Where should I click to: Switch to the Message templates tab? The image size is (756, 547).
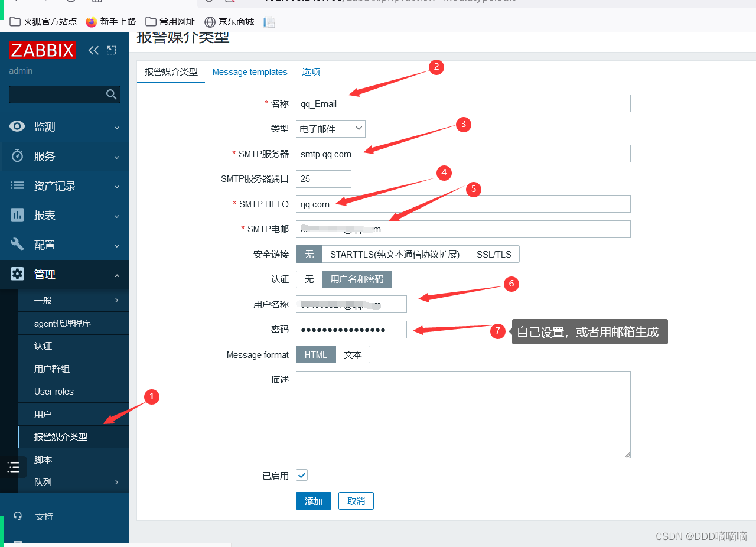pos(250,72)
